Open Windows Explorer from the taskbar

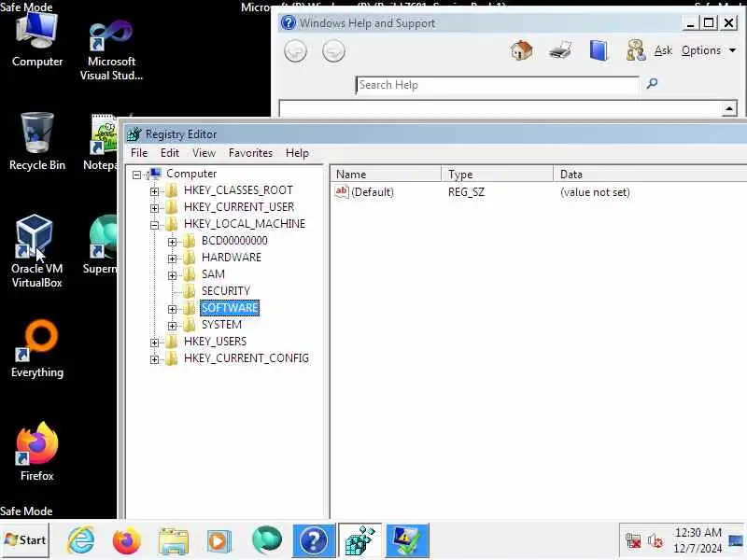(x=174, y=540)
